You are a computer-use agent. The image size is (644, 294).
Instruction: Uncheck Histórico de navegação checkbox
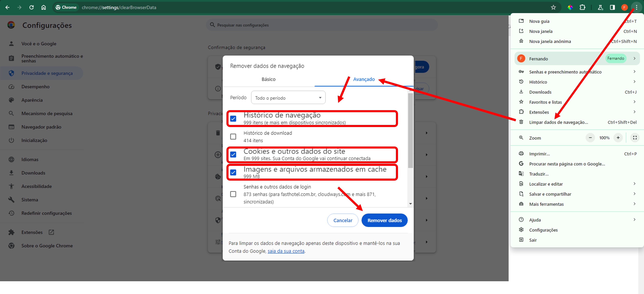pyautogui.click(x=233, y=119)
